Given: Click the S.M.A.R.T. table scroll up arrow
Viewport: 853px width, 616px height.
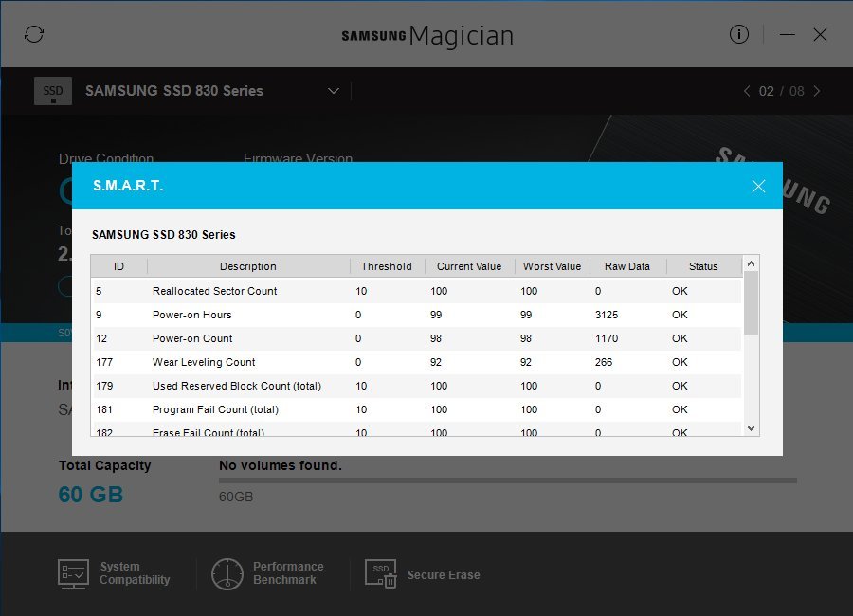Looking at the screenshot, I should click(x=751, y=263).
